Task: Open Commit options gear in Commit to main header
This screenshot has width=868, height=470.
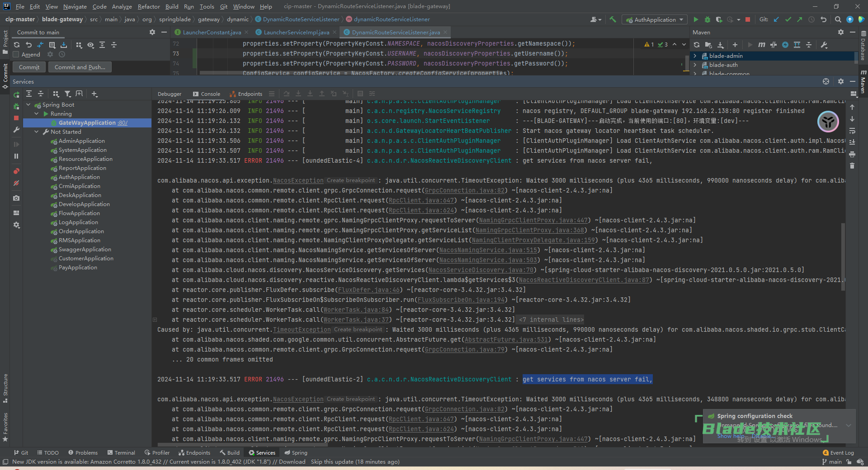Action: 152,32
